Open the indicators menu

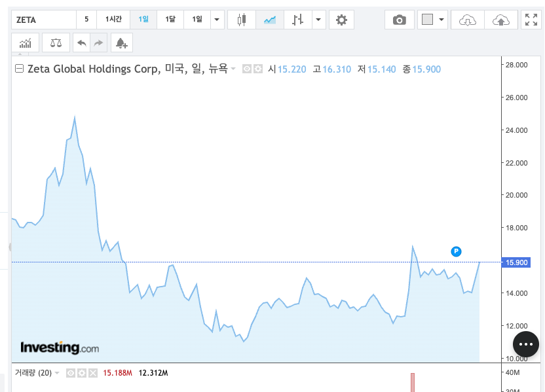click(26, 43)
